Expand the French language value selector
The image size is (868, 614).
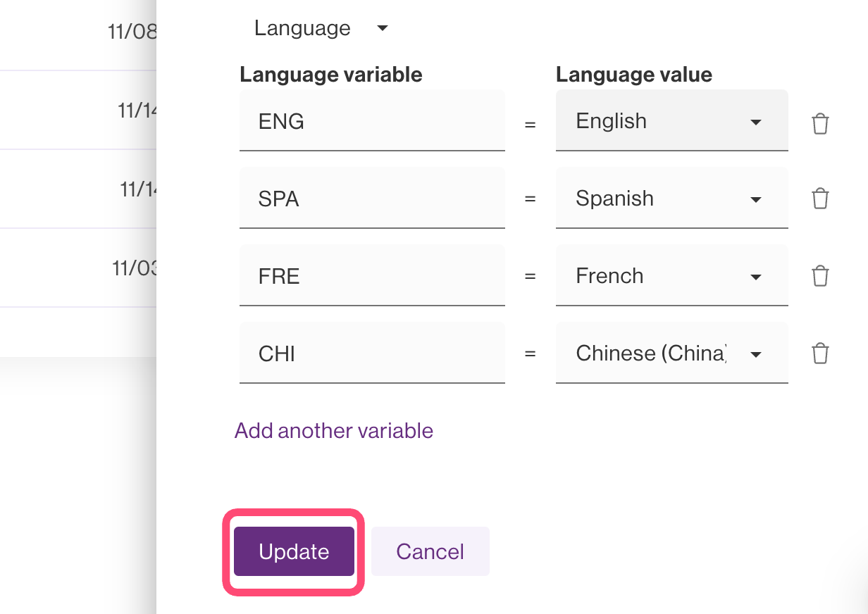(671, 276)
